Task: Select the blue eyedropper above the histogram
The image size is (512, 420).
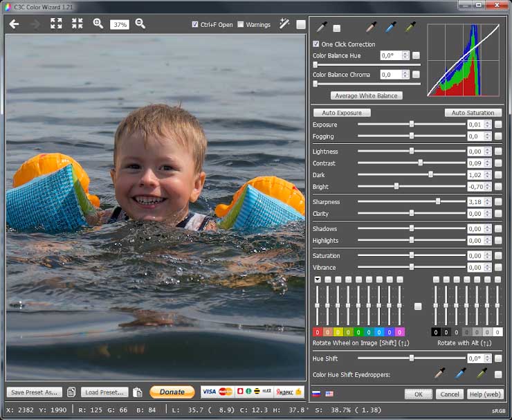Action: (x=391, y=28)
